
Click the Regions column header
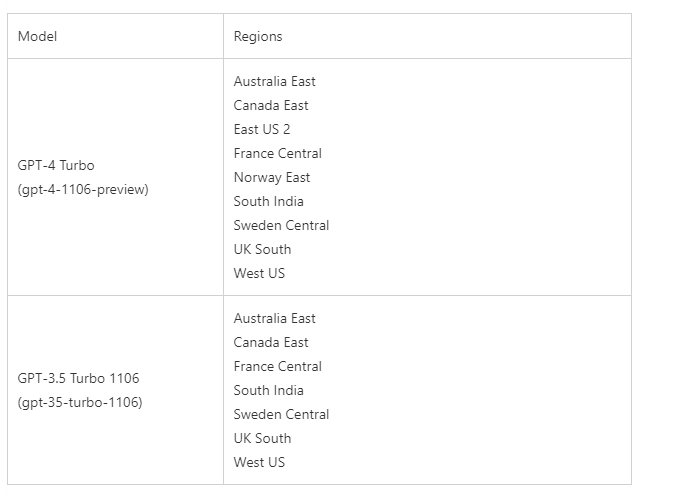coord(258,36)
